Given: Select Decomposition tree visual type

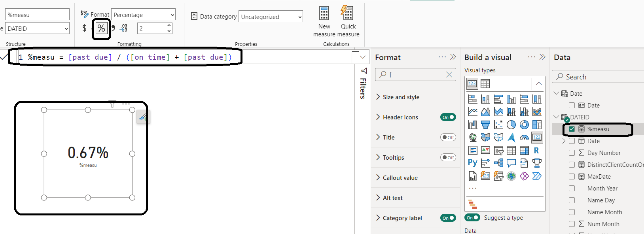Looking at the screenshot, I should click(x=498, y=163).
